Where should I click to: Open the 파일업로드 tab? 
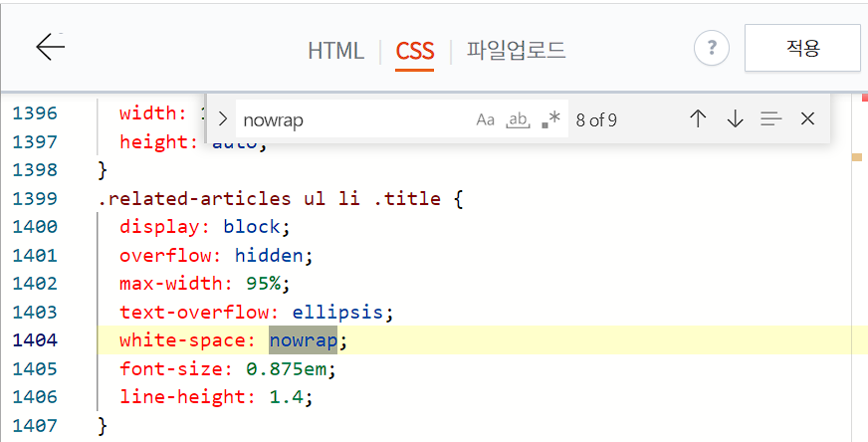[516, 50]
